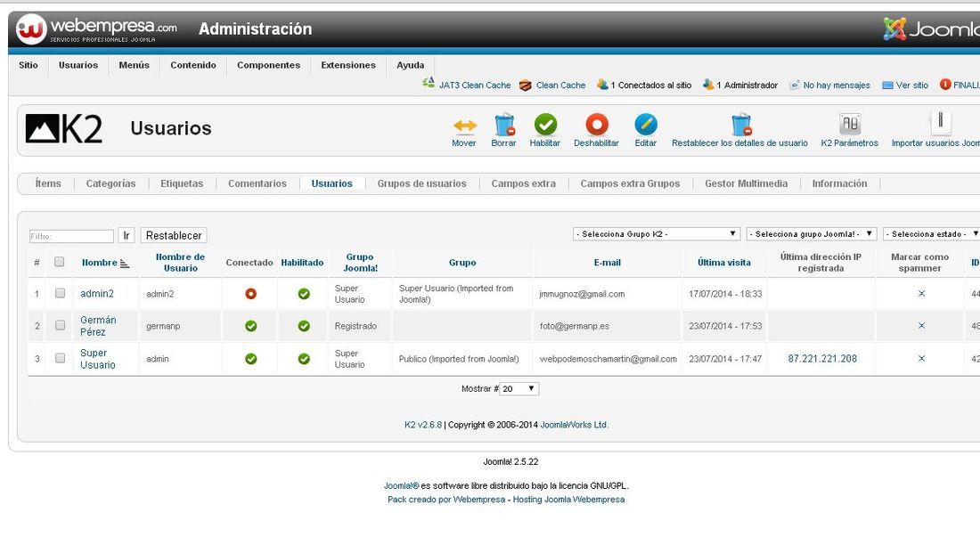The width and height of the screenshot is (980, 545).
Task: Open the Menús menu
Action: (x=135, y=65)
